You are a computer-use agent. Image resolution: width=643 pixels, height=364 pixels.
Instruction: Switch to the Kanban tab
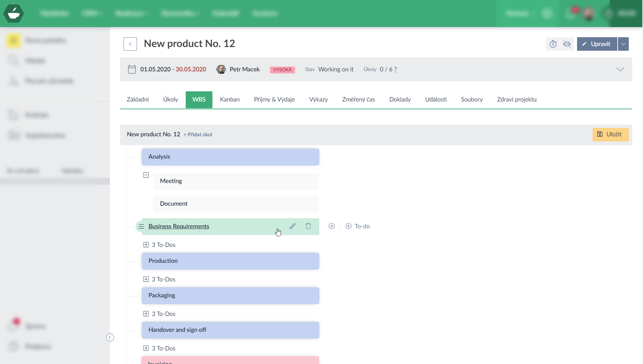click(230, 99)
